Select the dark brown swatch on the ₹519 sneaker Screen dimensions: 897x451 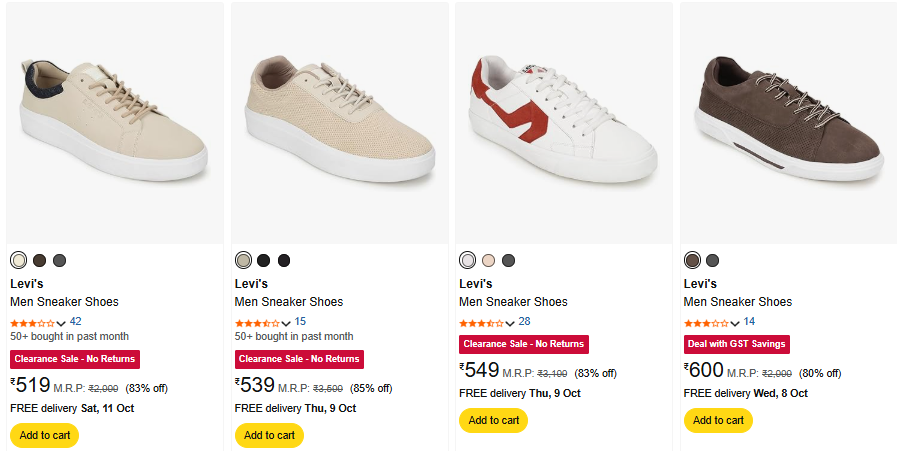coord(39,260)
